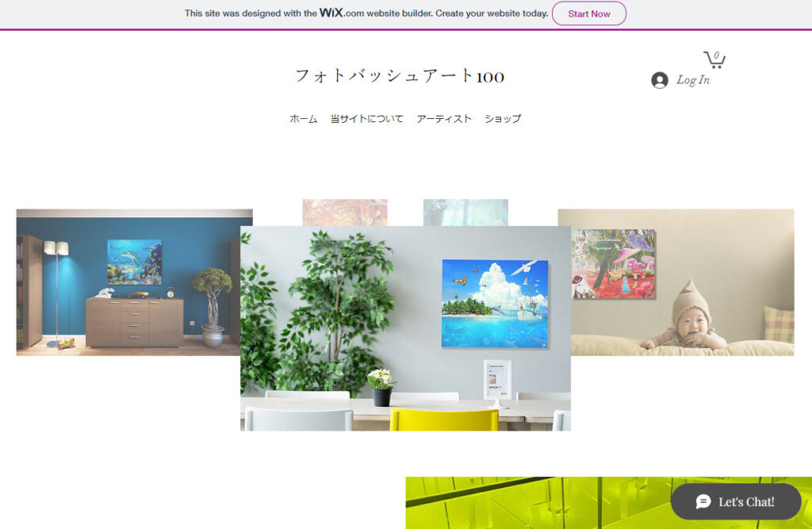
Task: Click the Log In link
Action: click(692, 80)
